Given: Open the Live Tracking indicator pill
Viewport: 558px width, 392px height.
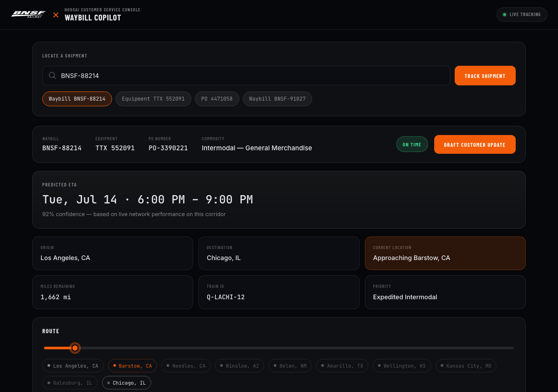Looking at the screenshot, I should [522, 14].
